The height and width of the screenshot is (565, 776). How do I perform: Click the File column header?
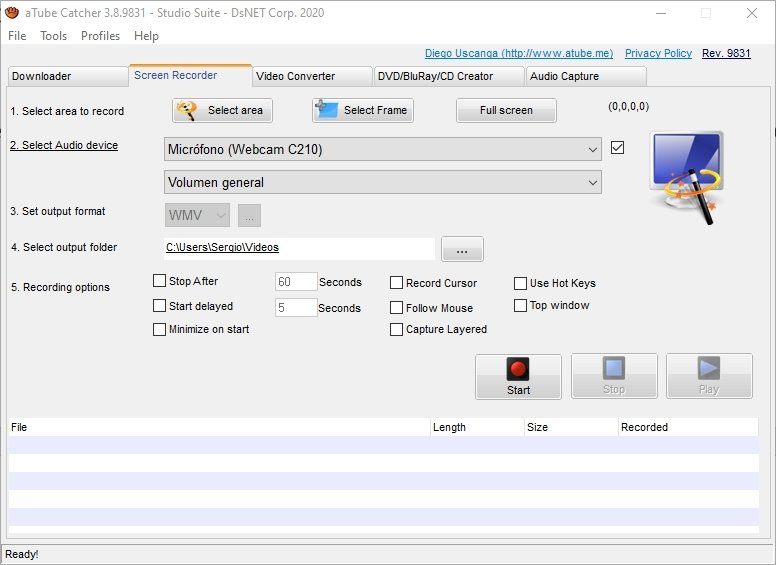pyautogui.click(x=219, y=427)
